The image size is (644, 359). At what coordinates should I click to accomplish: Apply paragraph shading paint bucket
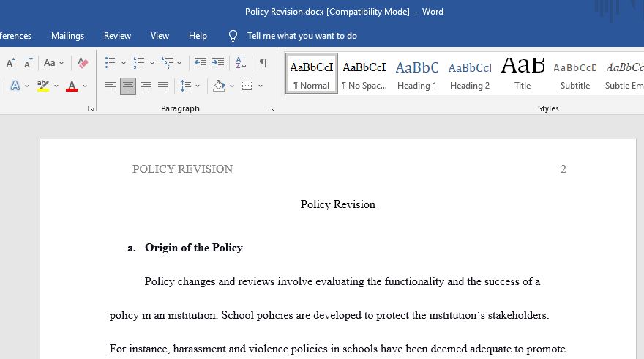(219, 86)
